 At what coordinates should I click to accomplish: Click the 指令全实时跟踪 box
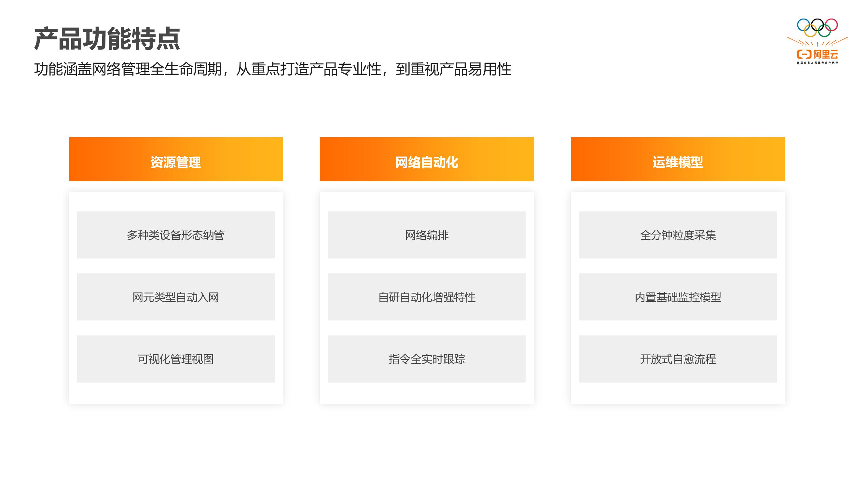pos(427,359)
